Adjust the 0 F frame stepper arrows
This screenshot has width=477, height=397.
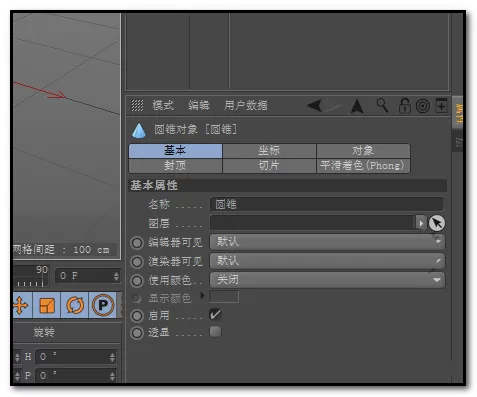point(116,276)
